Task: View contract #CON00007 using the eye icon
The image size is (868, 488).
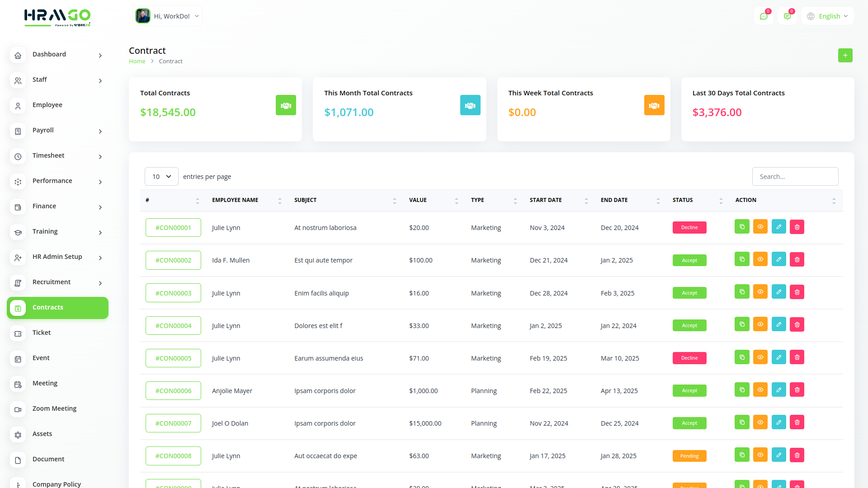Action: [x=760, y=422]
